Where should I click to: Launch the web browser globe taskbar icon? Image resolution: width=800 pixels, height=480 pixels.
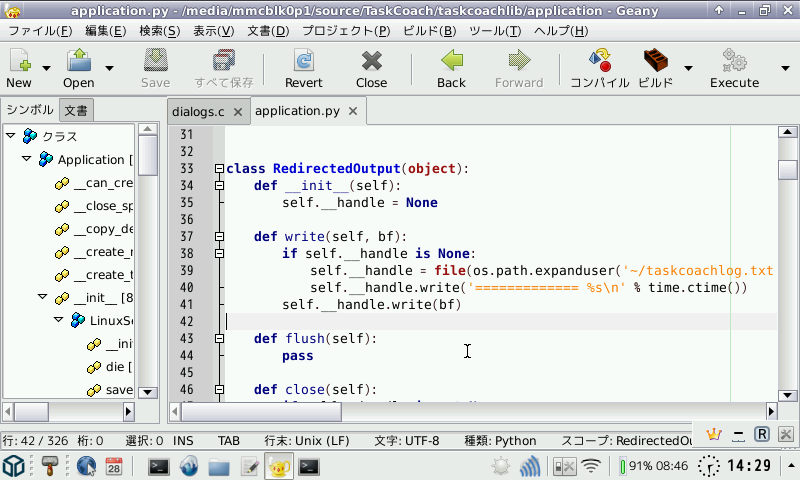[86, 466]
